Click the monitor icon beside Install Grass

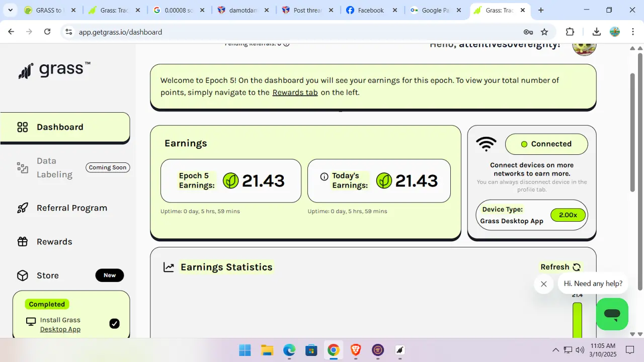coord(31,321)
